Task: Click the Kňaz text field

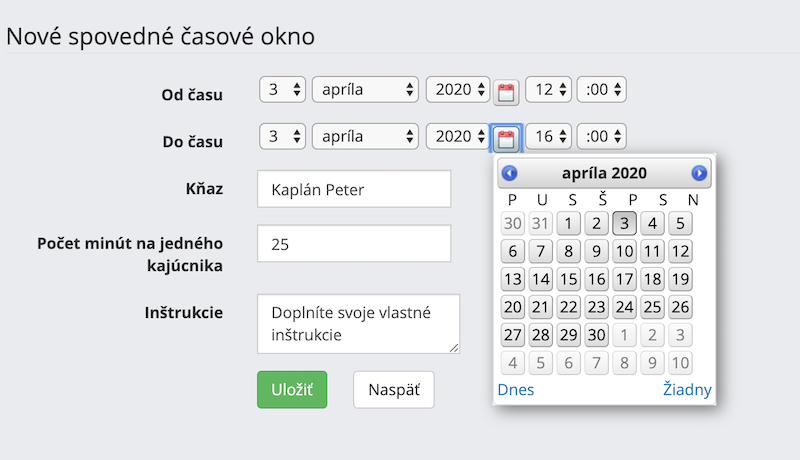Action: click(x=354, y=189)
